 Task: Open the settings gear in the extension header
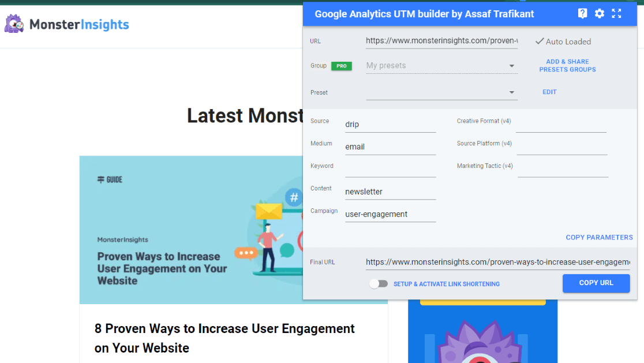pos(599,13)
